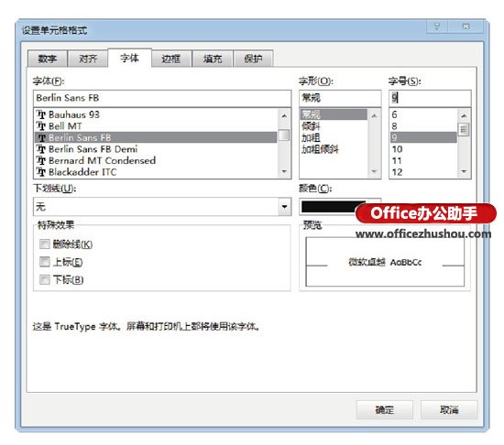Select font size 11
This screenshot has width=504, height=445.
(x=423, y=160)
